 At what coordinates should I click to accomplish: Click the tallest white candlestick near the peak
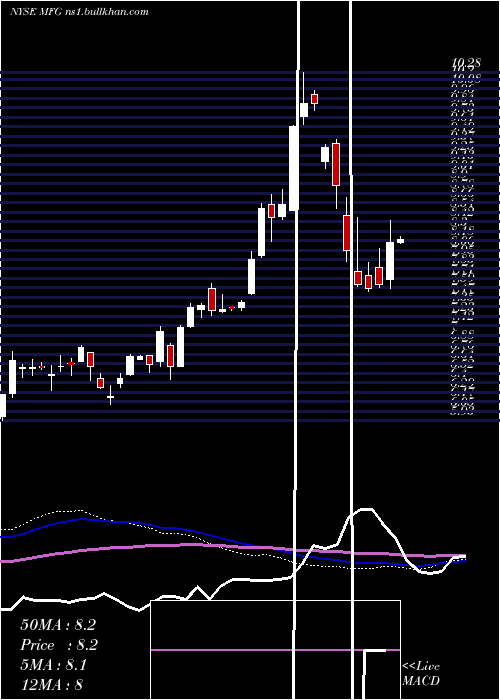[x=293, y=168]
